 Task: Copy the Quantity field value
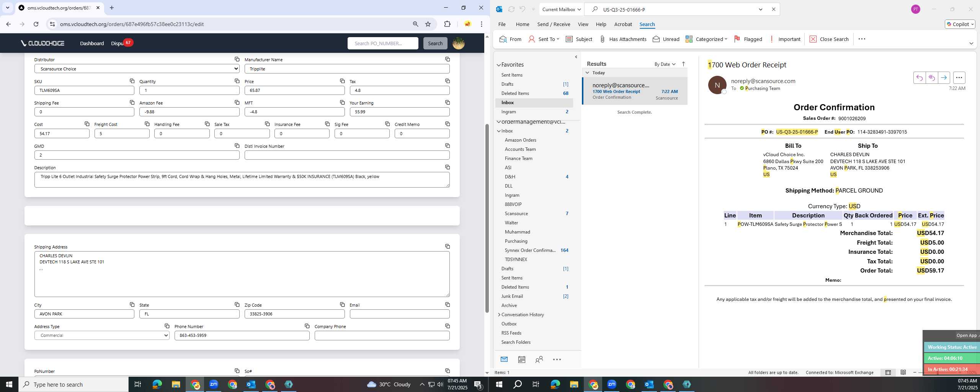click(237, 81)
